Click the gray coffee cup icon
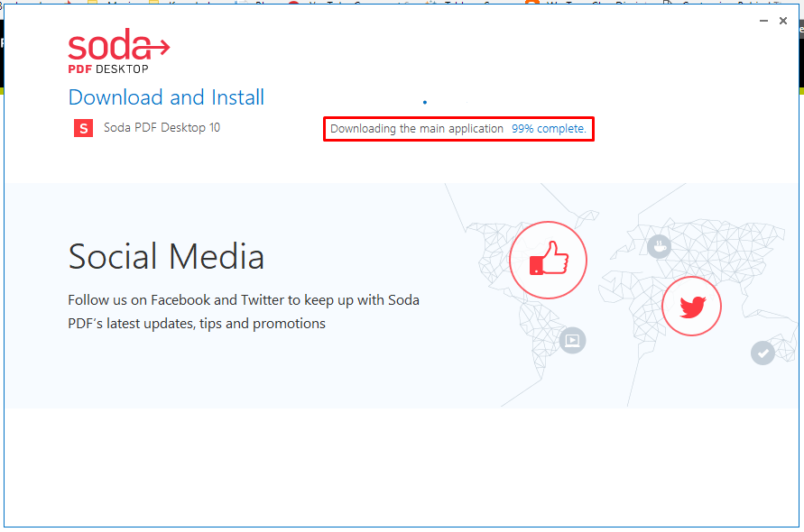The height and width of the screenshot is (532, 804). (x=660, y=246)
